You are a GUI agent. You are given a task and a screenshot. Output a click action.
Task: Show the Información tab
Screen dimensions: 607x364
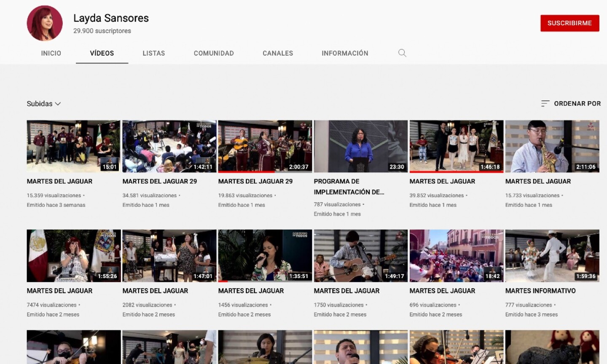tap(345, 53)
